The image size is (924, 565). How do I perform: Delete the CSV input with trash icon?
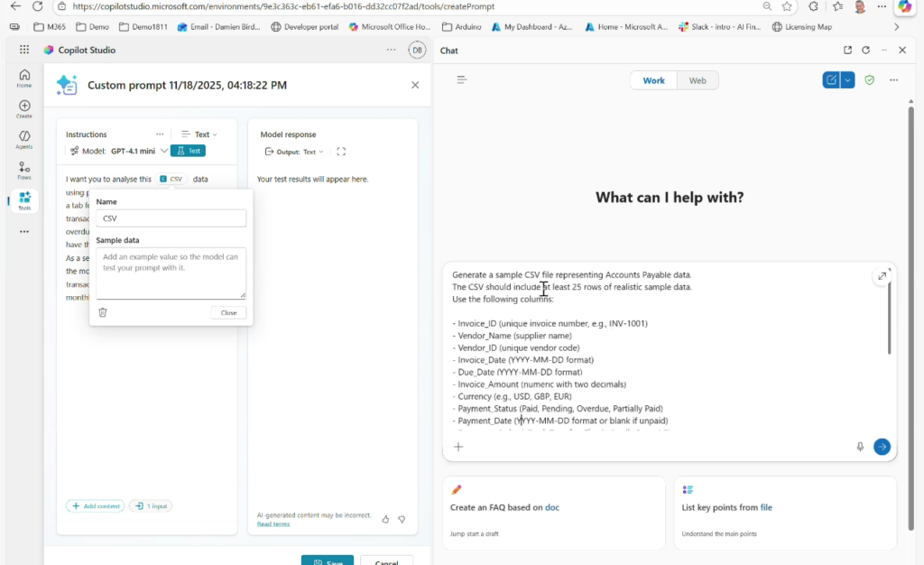[103, 312]
